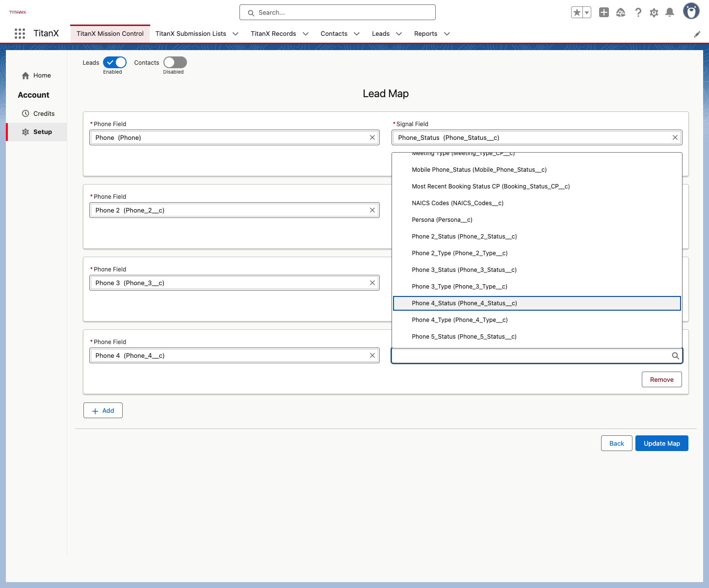Enable the Contacts toggle

175,62
